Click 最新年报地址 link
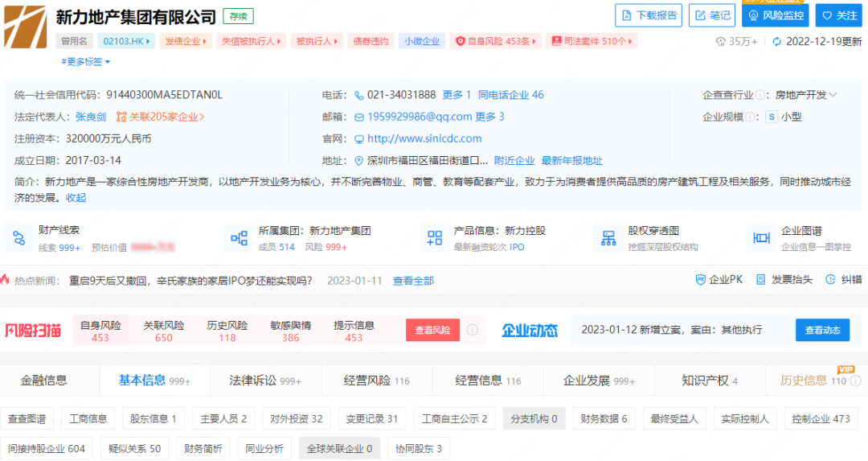Screen dimensions: 868x461 click(572, 161)
